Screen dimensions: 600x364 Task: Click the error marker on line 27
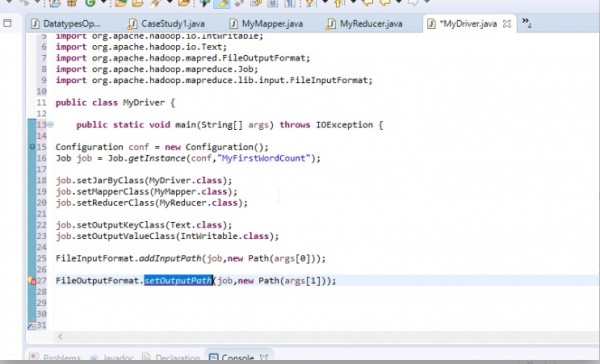point(32,281)
